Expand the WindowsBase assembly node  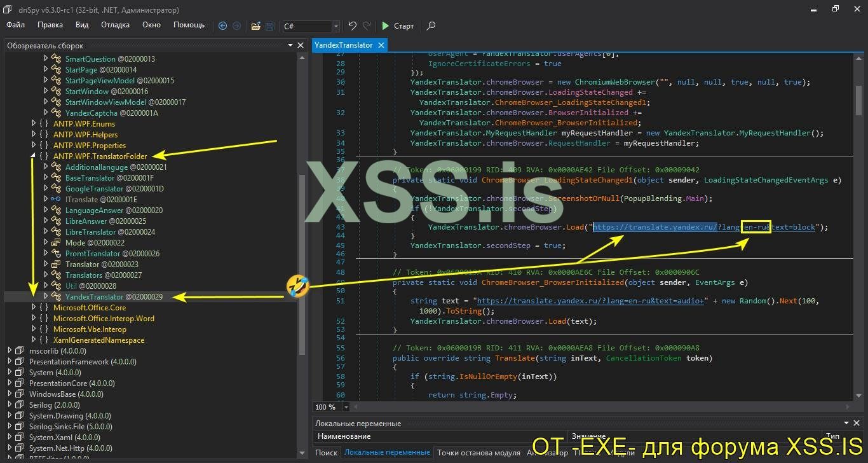tap(10, 394)
